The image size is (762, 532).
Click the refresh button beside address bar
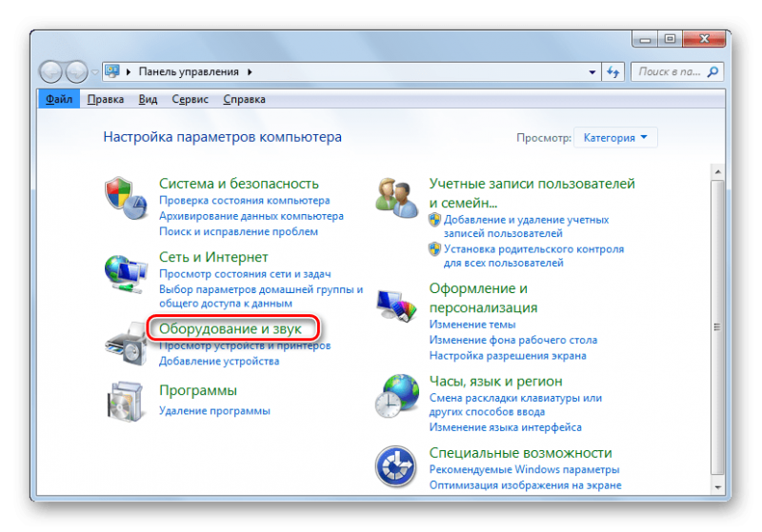(613, 72)
